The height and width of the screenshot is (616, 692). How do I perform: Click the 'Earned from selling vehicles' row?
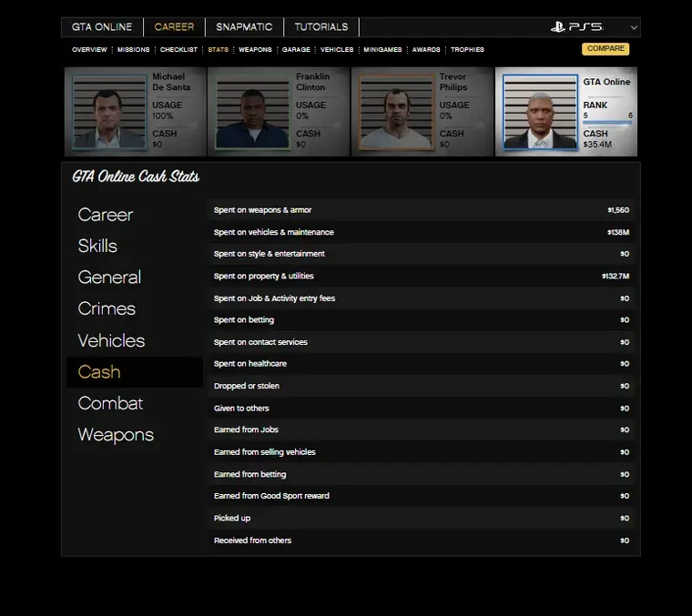pyautogui.click(x=422, y=452)
